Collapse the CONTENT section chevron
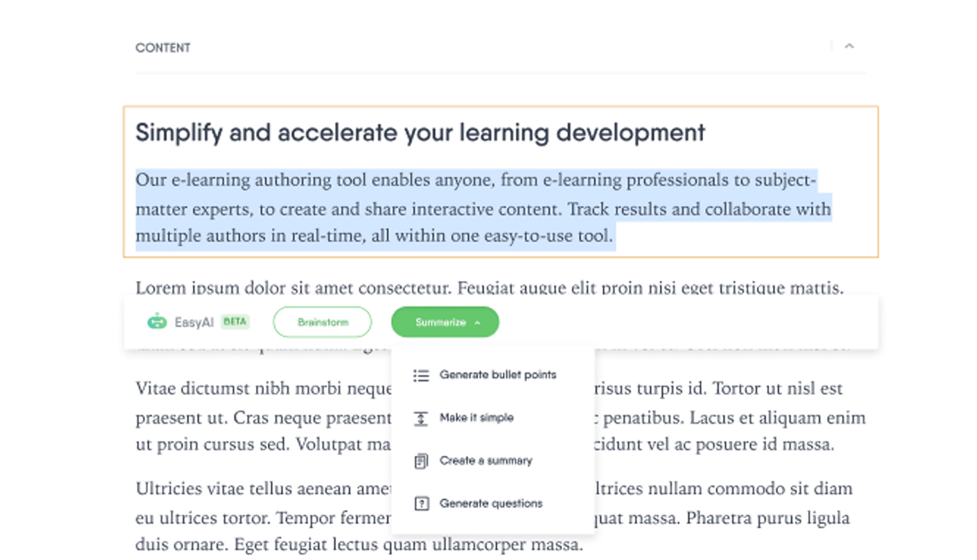 coord(849,46)
